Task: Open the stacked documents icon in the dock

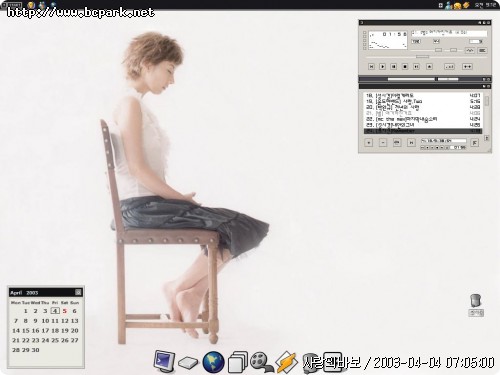Action: 238,362
